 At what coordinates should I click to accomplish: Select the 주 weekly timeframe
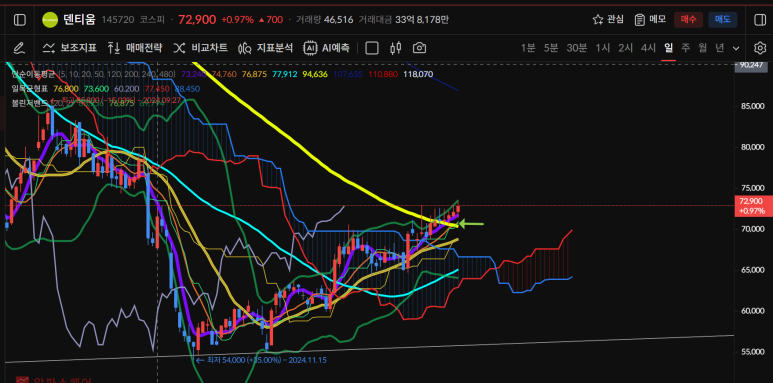tap(686, 48)
